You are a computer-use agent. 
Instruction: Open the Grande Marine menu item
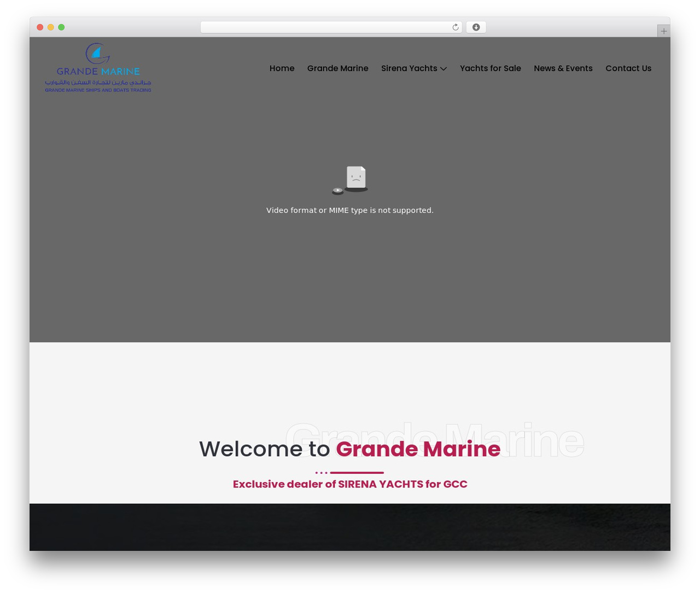[337, 68]
